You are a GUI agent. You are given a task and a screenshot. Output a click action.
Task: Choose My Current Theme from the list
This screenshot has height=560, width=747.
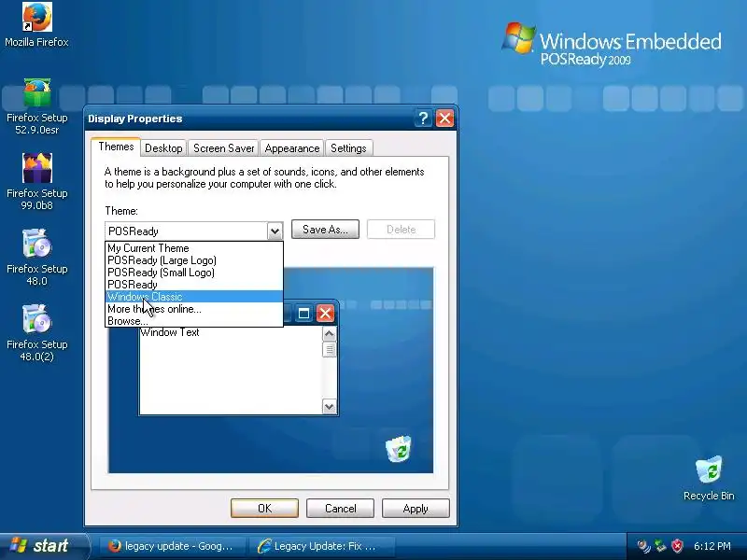click(194, 248)
